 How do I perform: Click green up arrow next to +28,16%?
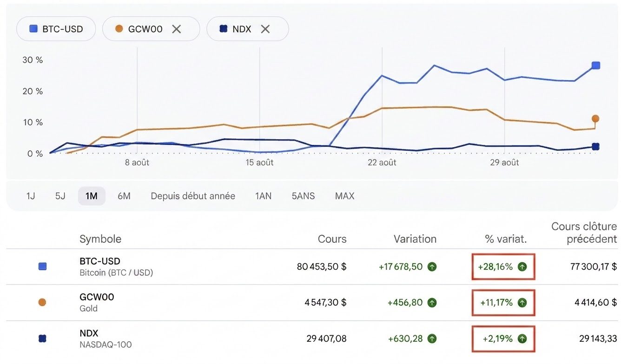tap(522, 266)
